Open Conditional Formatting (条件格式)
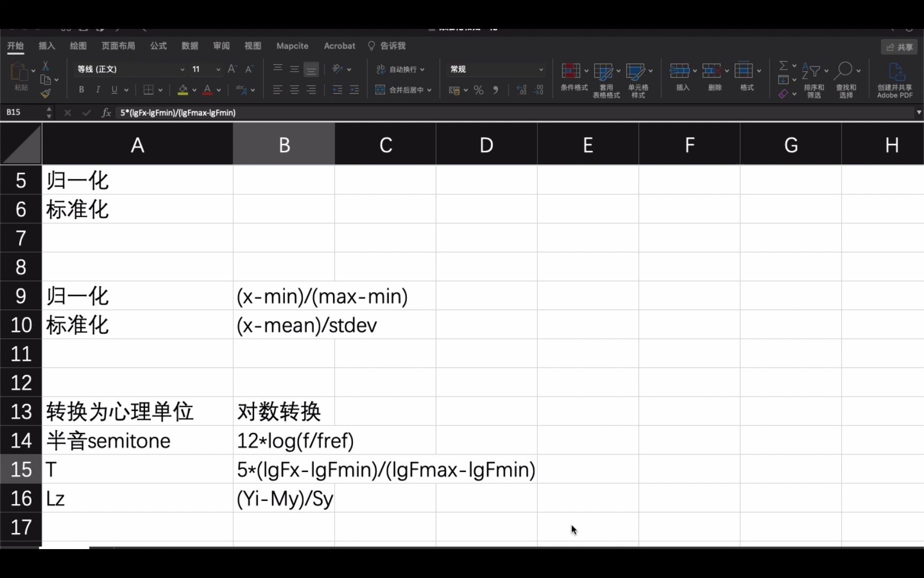Image resolution: width=924 pixels, height=578 pixels. [574, 77]
